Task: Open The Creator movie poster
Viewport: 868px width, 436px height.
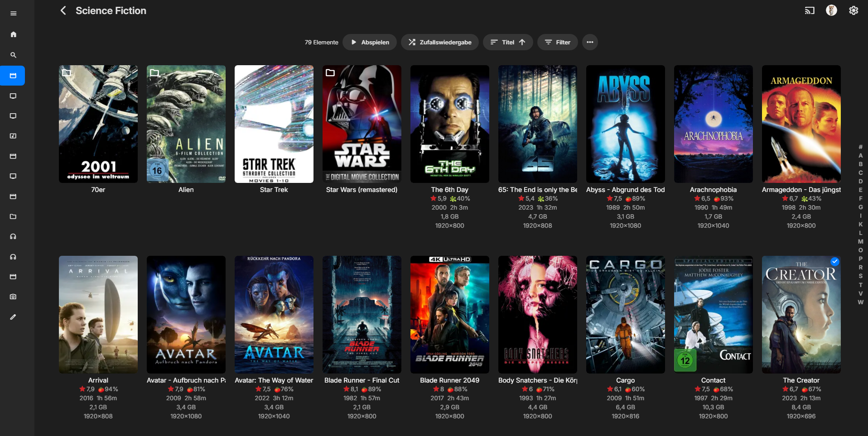Action: [801, 315]
